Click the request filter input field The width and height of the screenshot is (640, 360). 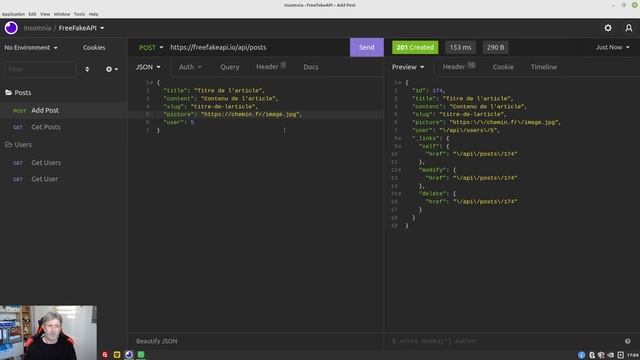40,69
